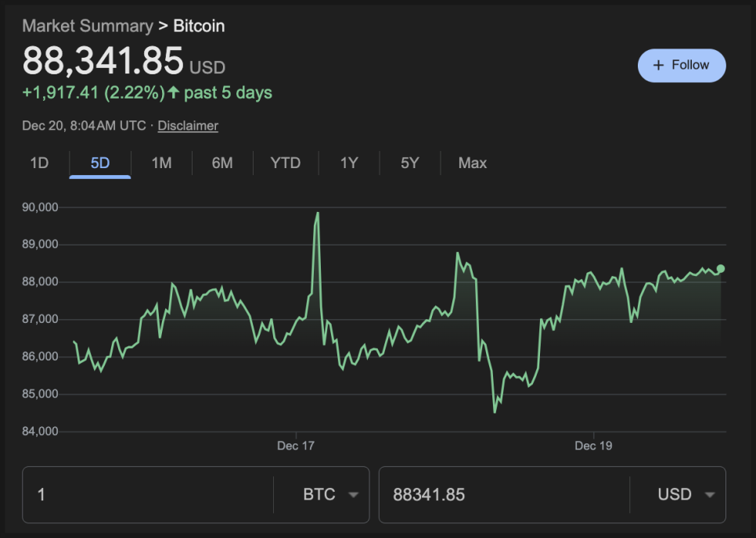The image size is (756, 538).
Task: Click the Dec 19 date axis label
Action: coord(593,446)
